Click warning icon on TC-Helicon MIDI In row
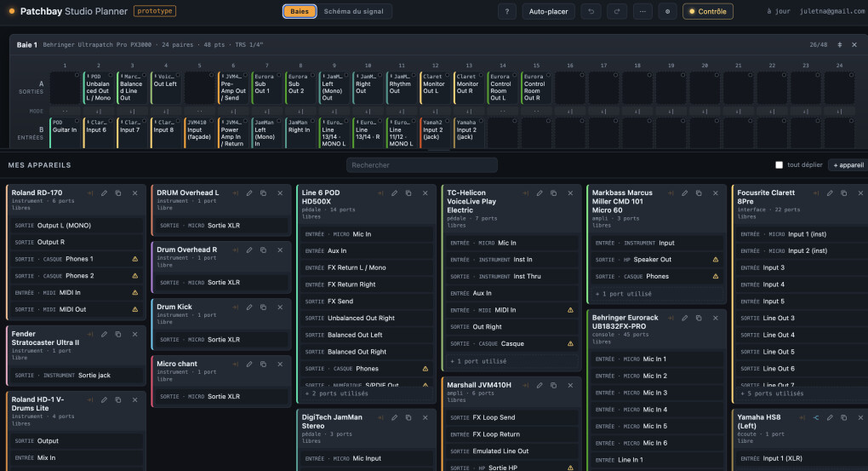 pyautogui.click(x=571, y=310)
